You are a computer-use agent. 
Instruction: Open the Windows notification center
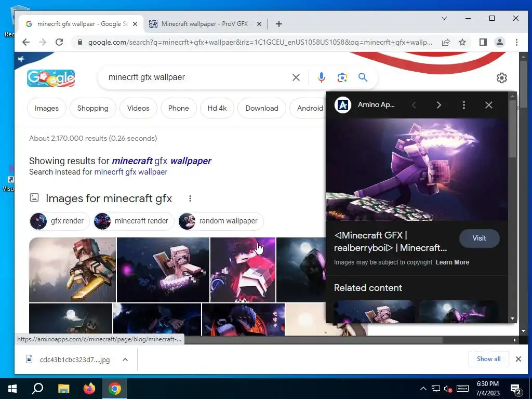(516, 389)
